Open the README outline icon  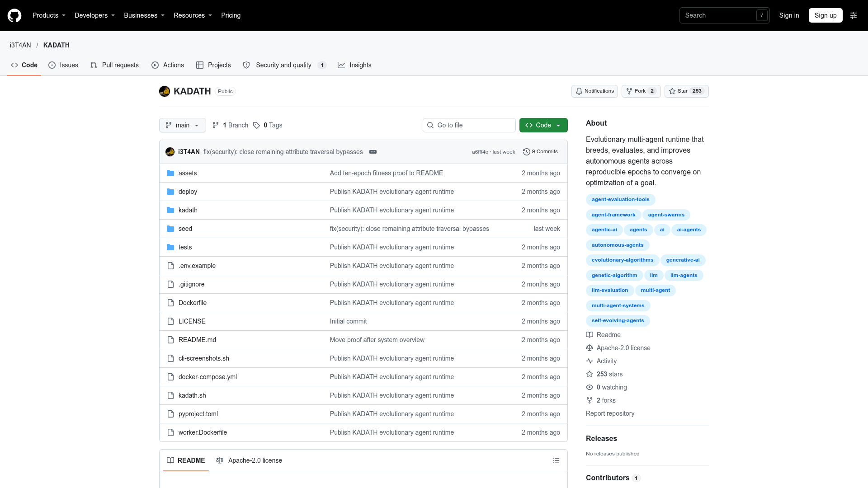pos(556,460)
